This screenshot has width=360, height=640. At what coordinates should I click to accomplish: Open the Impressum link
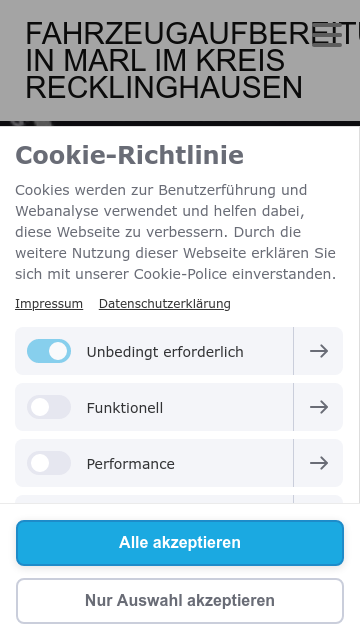[x=49, y=304]
